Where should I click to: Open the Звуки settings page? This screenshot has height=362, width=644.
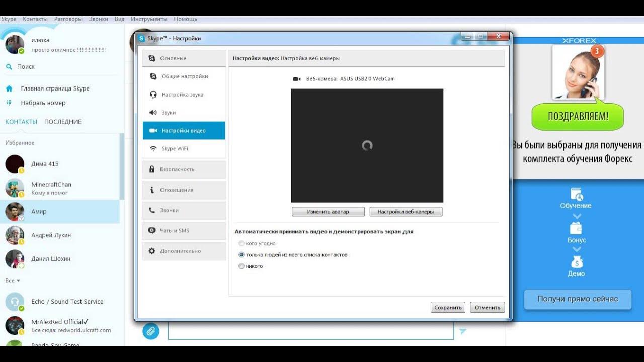point(184,113)
